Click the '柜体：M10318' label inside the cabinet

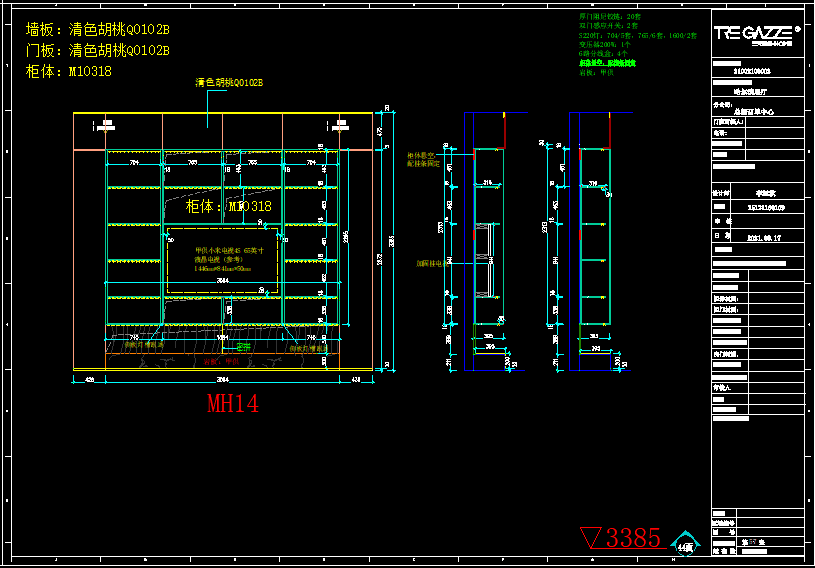pyautogui.click(x=229, y=206)
